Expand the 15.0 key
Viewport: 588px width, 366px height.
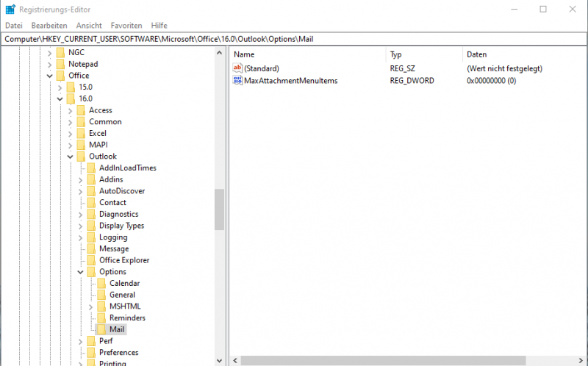pyautogui.click(x=60, y=87)
